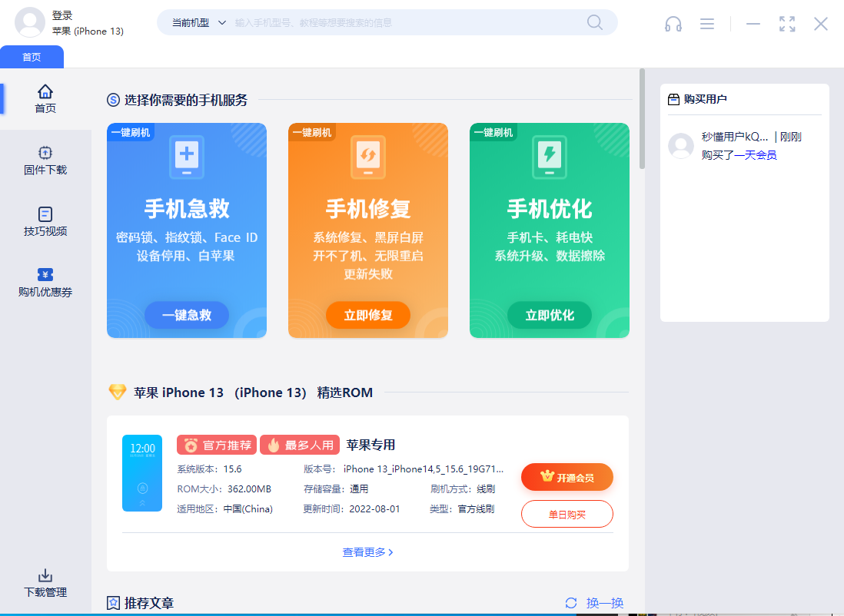Click the headset customer service icon
844x616 pixels.
point(673,24)
